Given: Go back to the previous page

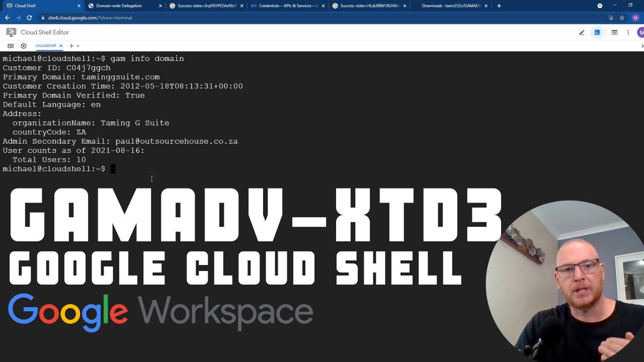Looking at the screenshot, I should click(x=8, y=18).
